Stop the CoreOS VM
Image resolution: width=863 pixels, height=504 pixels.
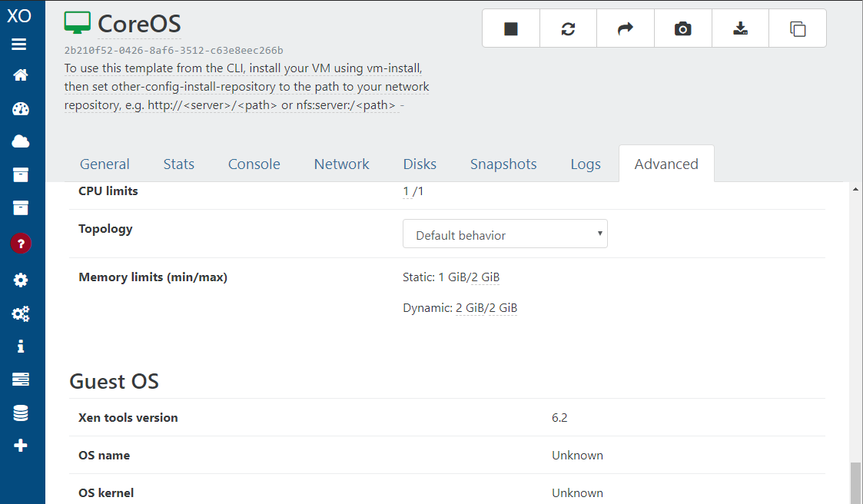click(511, 28)
